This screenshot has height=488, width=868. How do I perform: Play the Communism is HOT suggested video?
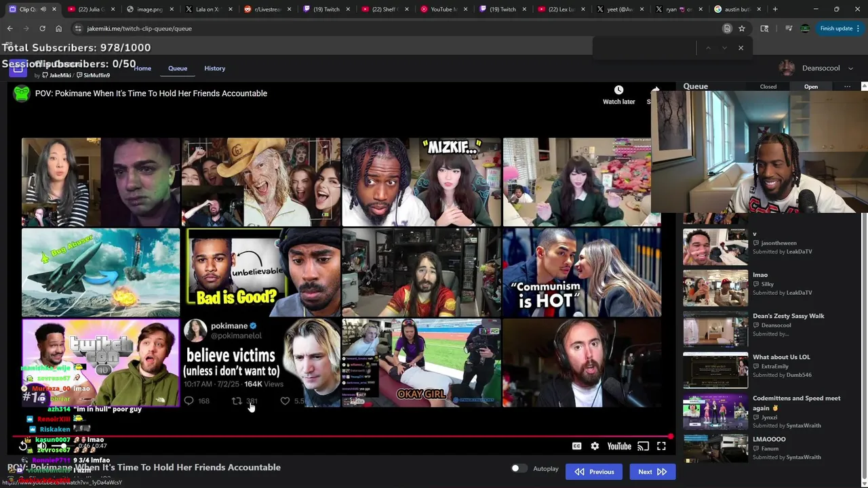click(x=582, y=272)
